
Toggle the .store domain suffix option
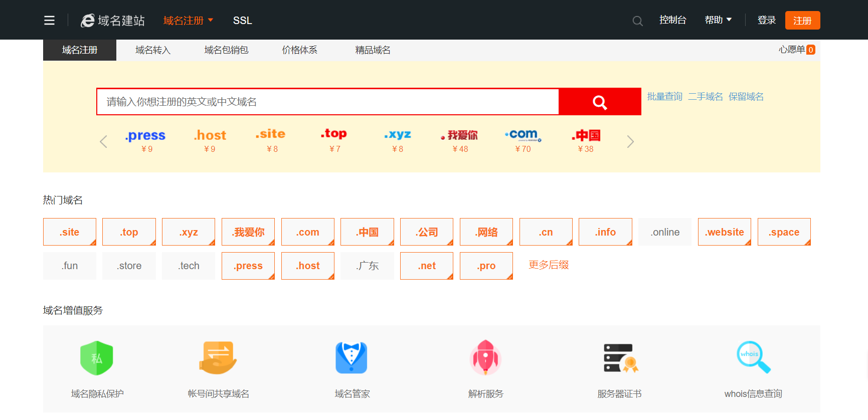[129, 266]
